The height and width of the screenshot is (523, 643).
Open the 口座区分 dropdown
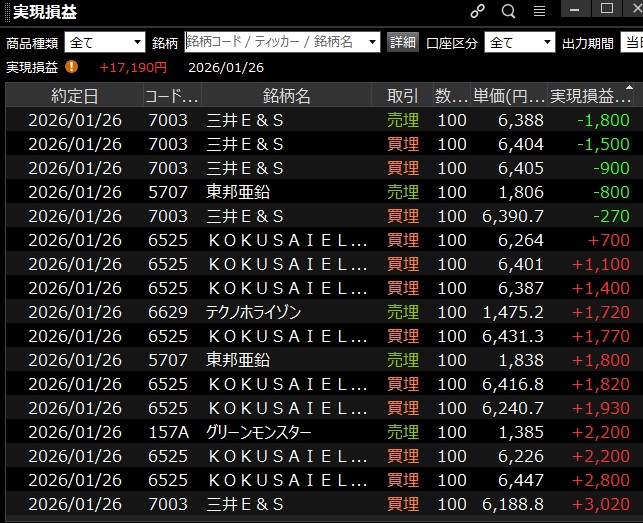pyautogui.click(x=519, y=42)
